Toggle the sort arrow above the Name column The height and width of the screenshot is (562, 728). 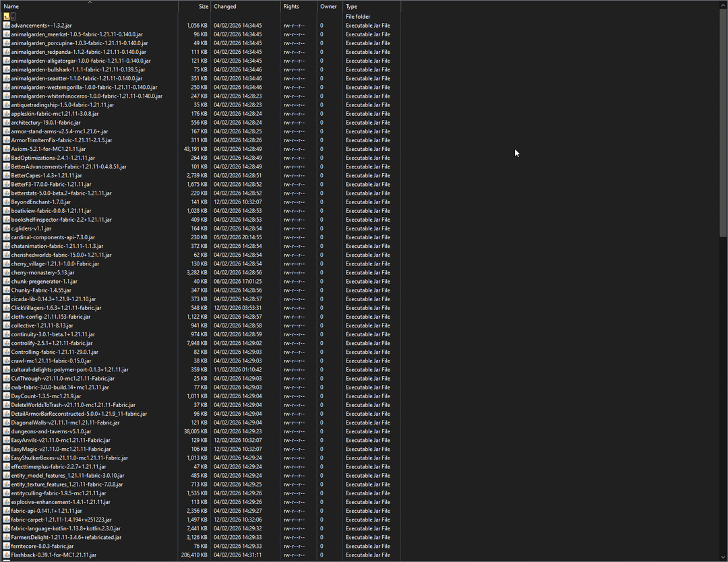[90, 2]
